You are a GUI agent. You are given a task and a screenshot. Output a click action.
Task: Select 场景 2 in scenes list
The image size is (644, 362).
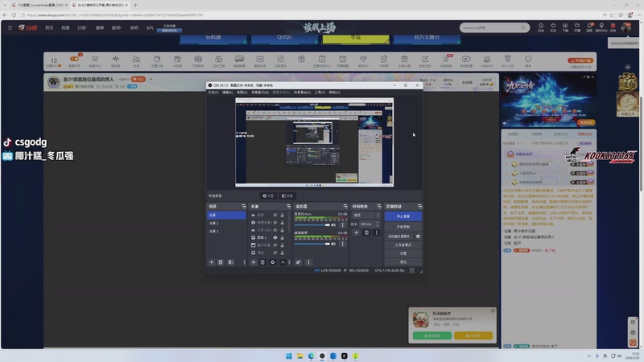pos(226,224)
